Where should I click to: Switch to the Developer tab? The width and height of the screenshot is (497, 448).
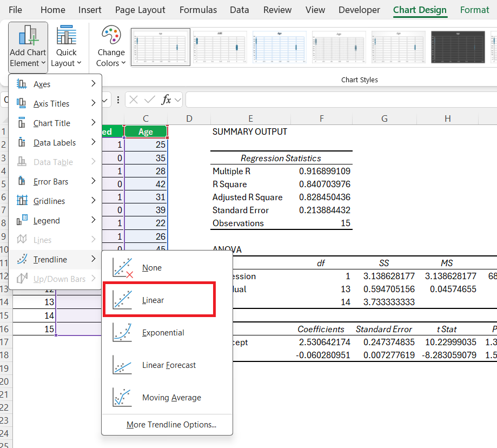click(359, 10)
